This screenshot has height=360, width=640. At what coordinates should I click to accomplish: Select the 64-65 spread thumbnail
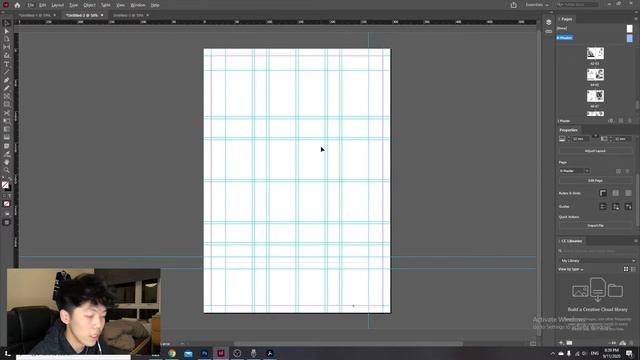595,75
